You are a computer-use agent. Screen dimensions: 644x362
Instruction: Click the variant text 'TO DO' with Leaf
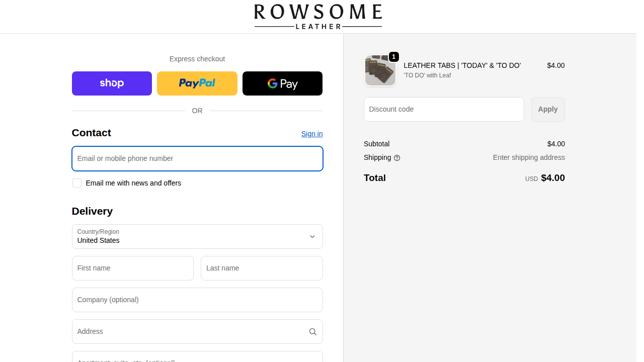click(427, 75)
